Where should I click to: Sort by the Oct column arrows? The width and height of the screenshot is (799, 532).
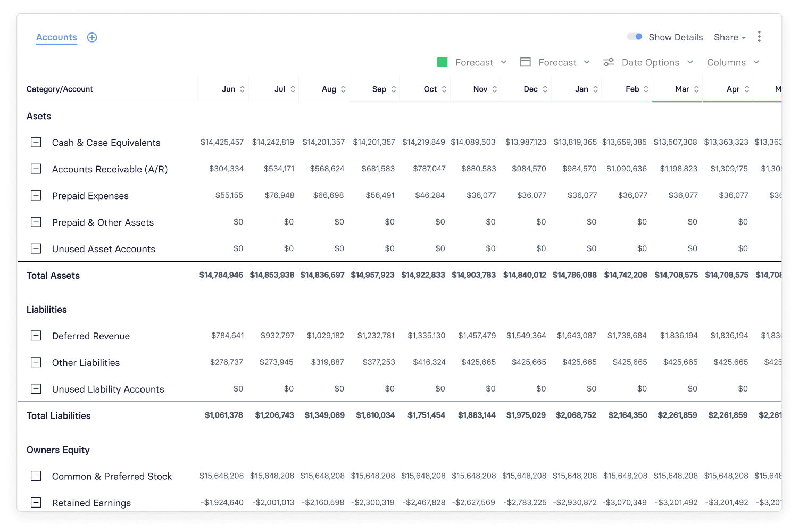pyautogui.click(x=444, y=89)
